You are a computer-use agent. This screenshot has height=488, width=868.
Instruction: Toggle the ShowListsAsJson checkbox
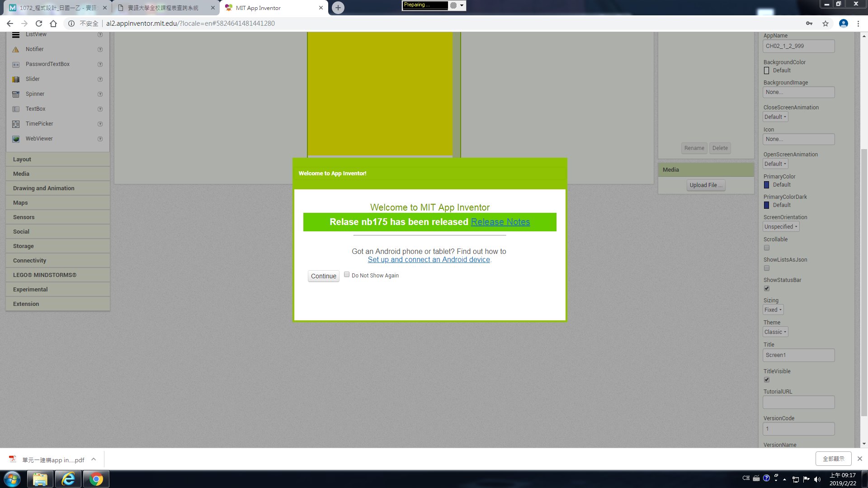click(x=767, y=268)
